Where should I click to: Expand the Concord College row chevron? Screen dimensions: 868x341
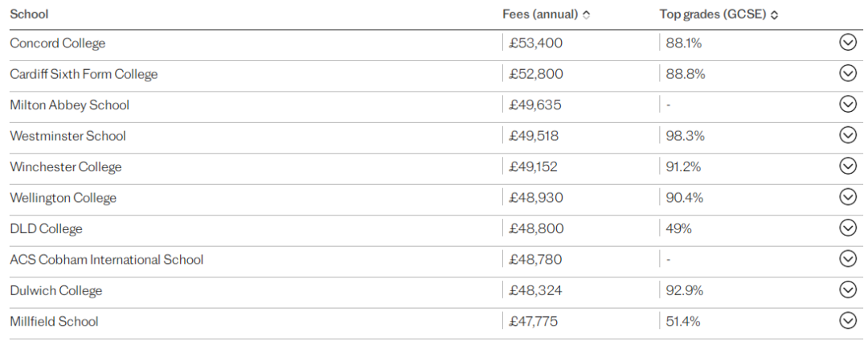[x=848, y=42]
